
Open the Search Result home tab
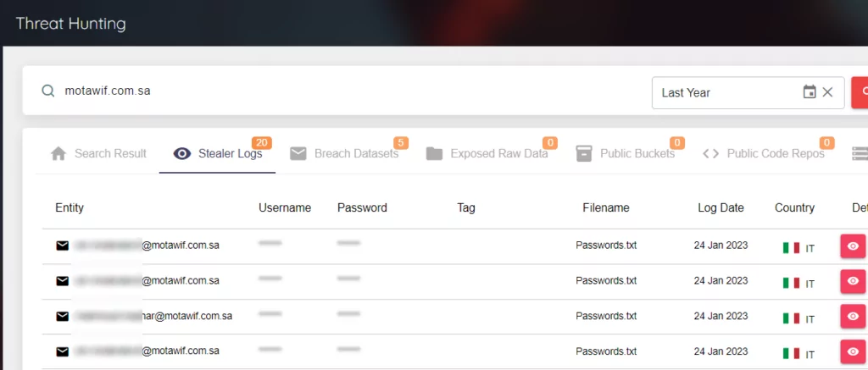point(98,153)
